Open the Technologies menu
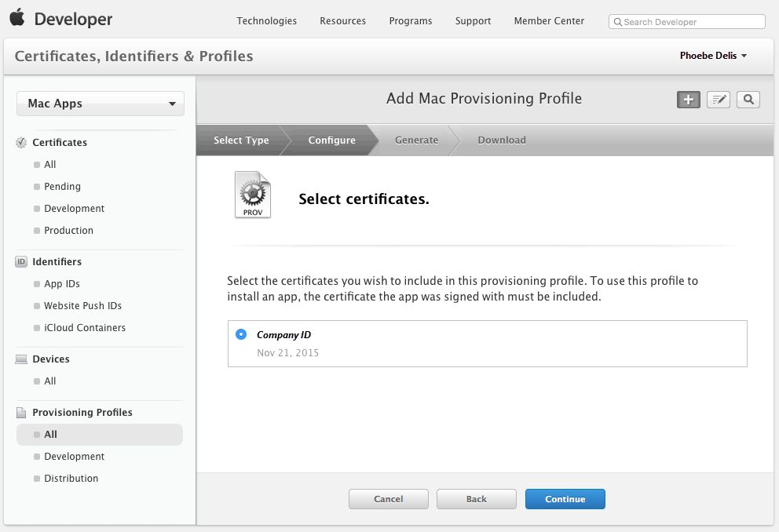779x532 pixels. pos(266,21)
